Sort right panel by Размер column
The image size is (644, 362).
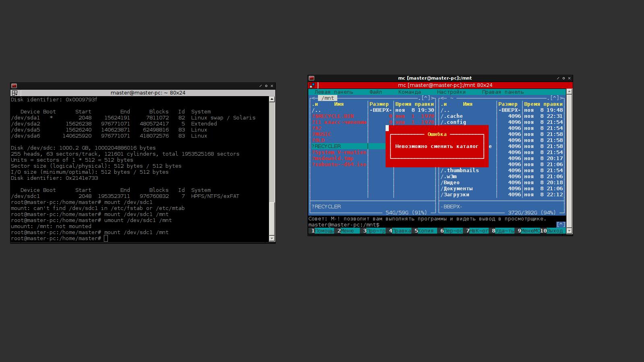508,104
